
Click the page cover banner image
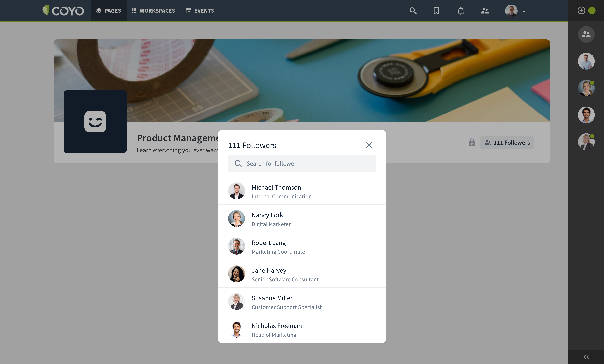(302, 81)
